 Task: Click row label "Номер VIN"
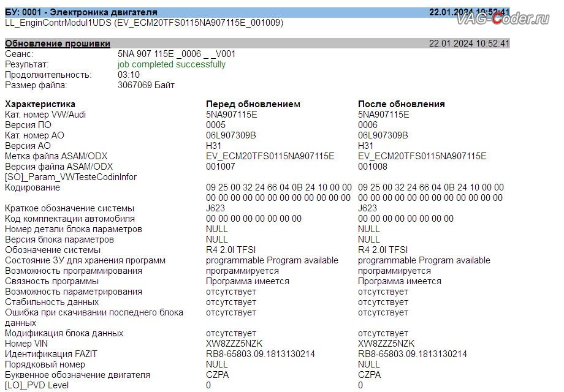coord(26,344)
